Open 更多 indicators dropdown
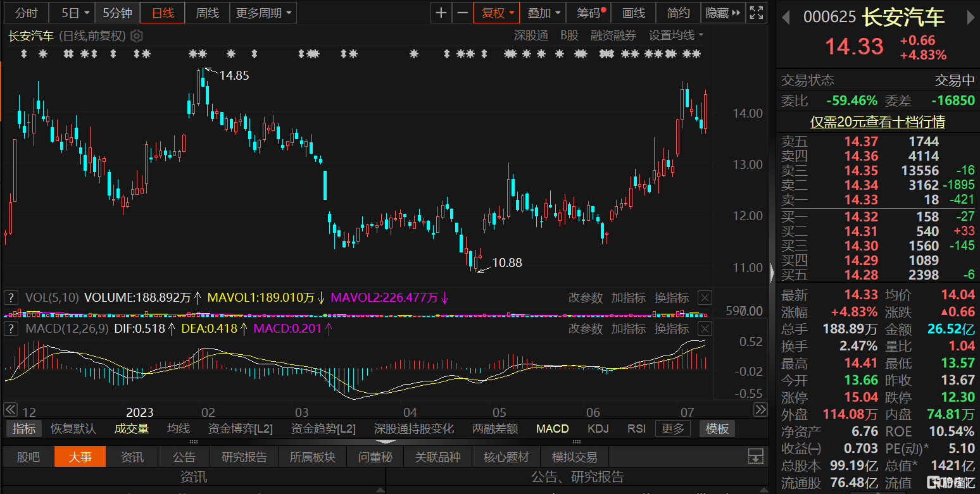Screen dimensions: 980x494 (672, 429)
